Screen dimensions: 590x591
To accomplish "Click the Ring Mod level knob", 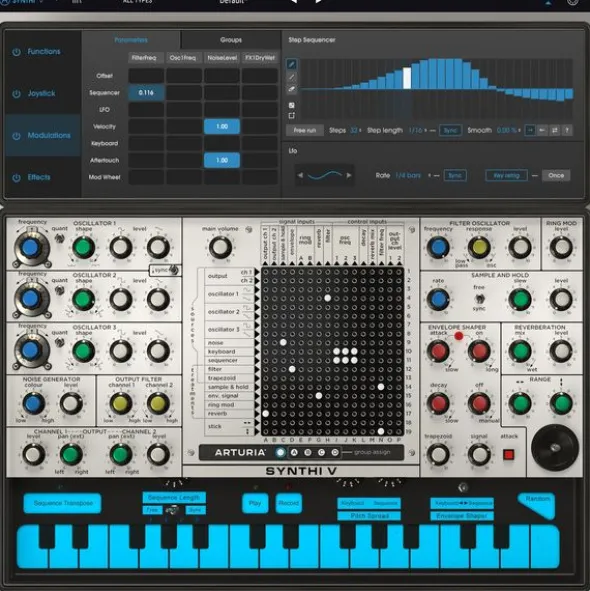I will [x=561, y=247].
